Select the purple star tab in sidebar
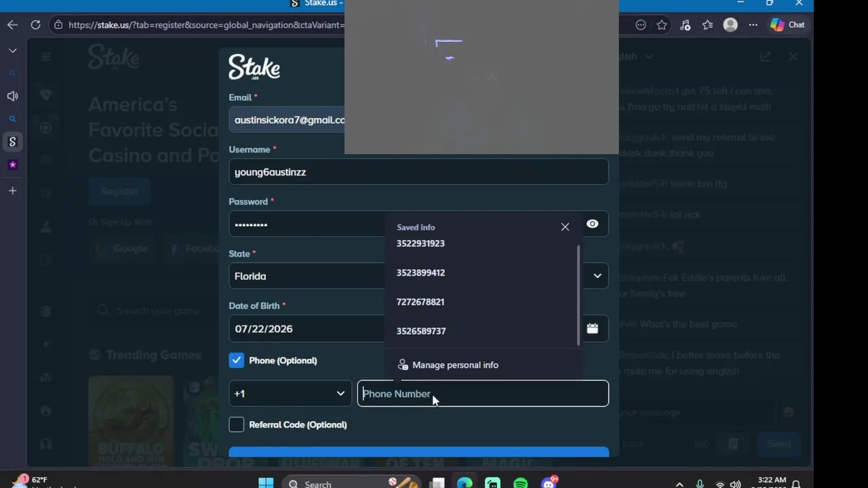Image resolution: width=868 pixels, height=488 pixels. pos(12,165)
